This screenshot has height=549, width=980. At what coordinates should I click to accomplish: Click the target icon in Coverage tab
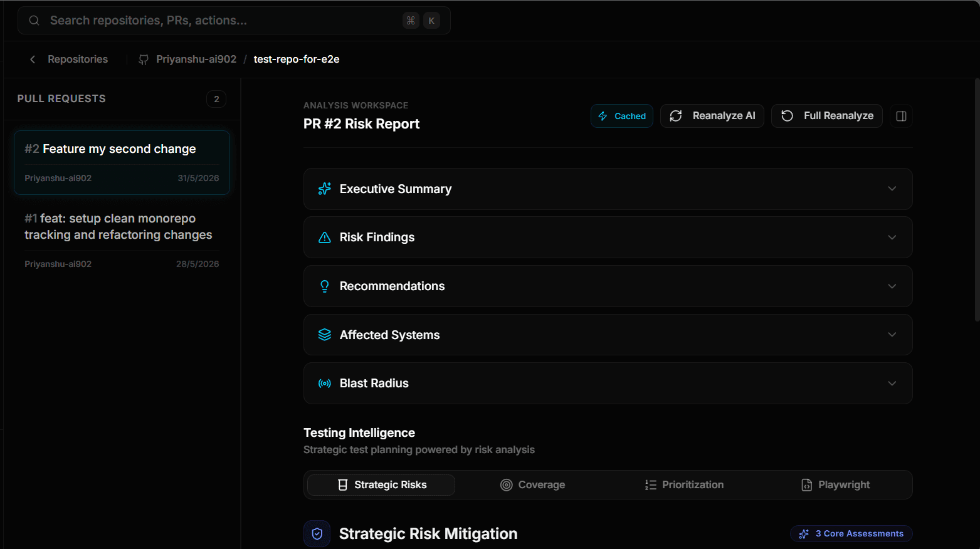click(x=507, y=485)
